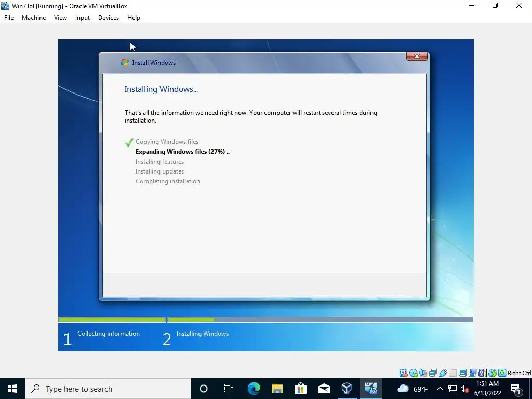The image size is (532, 399).
Task: Minimize the VirtualBox window
Action: click(x=472, y=5)
